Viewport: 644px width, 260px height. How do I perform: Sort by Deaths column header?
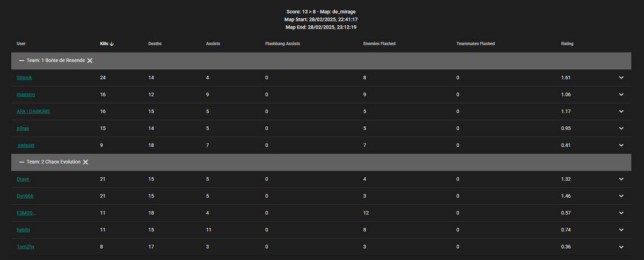click(155, 44)
